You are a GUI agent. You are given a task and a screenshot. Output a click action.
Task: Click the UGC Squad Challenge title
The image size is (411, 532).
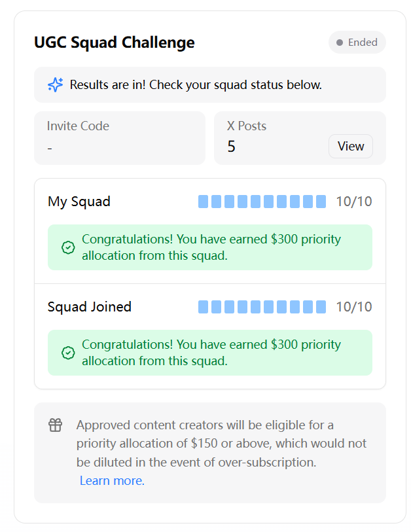click(x=115, y=43)
